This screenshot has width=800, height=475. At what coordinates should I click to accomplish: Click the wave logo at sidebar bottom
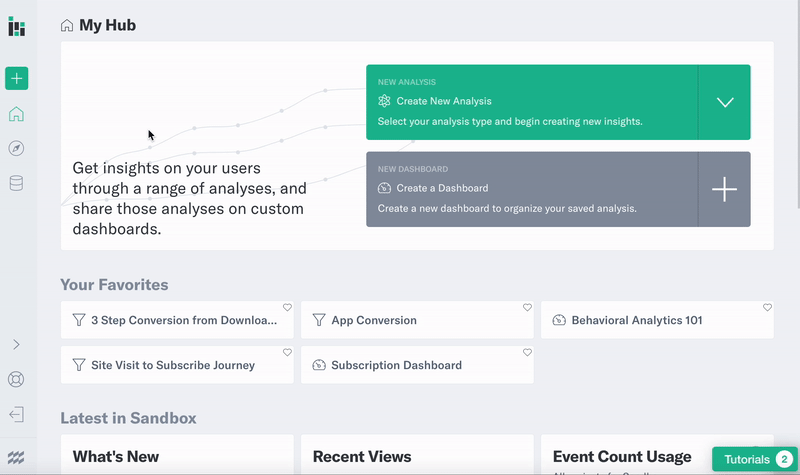[16, 457]
